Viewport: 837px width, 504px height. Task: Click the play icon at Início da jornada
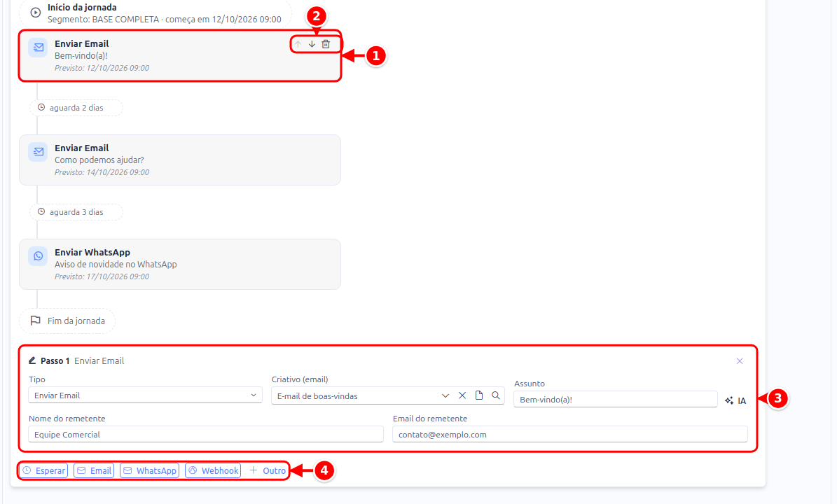35,13
